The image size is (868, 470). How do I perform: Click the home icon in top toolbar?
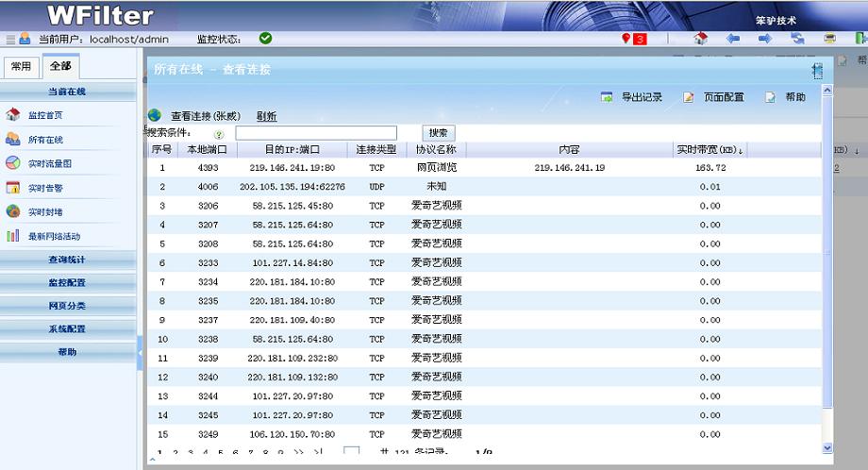pyautogui.click(x=700, y=39)
